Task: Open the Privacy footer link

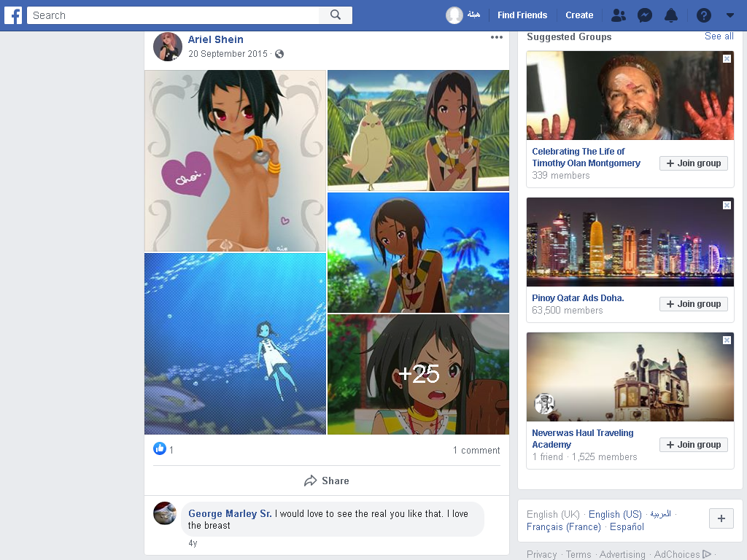Action: tap(542, 554)
